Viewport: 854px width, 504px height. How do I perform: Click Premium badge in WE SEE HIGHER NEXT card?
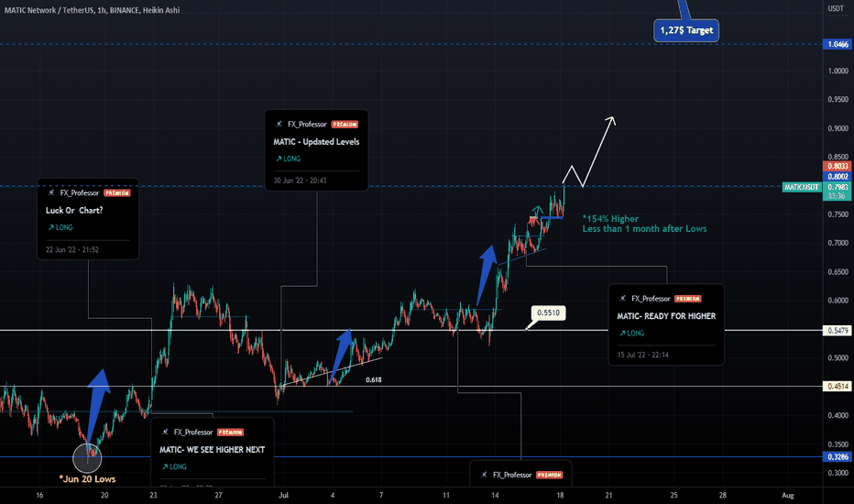click(x=230, y=433)
